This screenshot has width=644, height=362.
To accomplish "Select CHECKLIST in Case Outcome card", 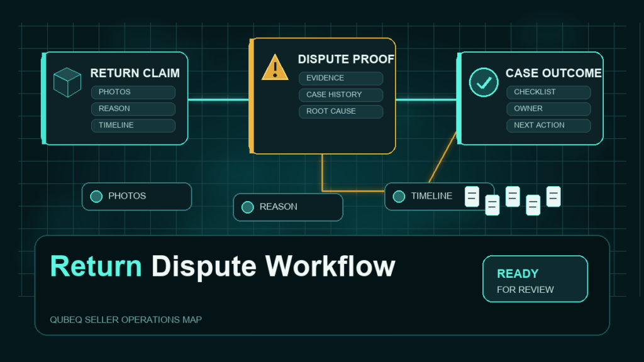I will click(x=548, y=92).
